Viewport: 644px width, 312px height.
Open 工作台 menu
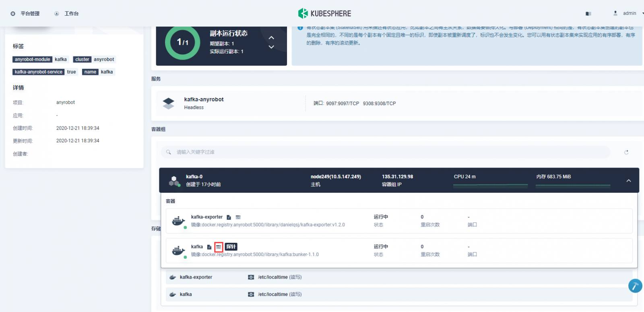pos(66,14)
